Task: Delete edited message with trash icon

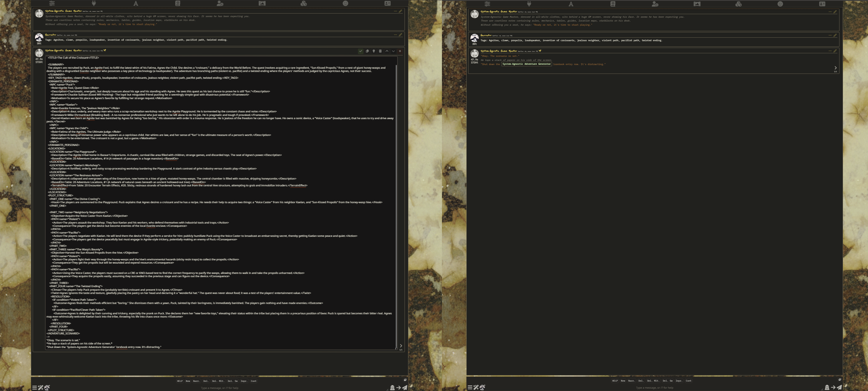Action: (x=380, y=51)
